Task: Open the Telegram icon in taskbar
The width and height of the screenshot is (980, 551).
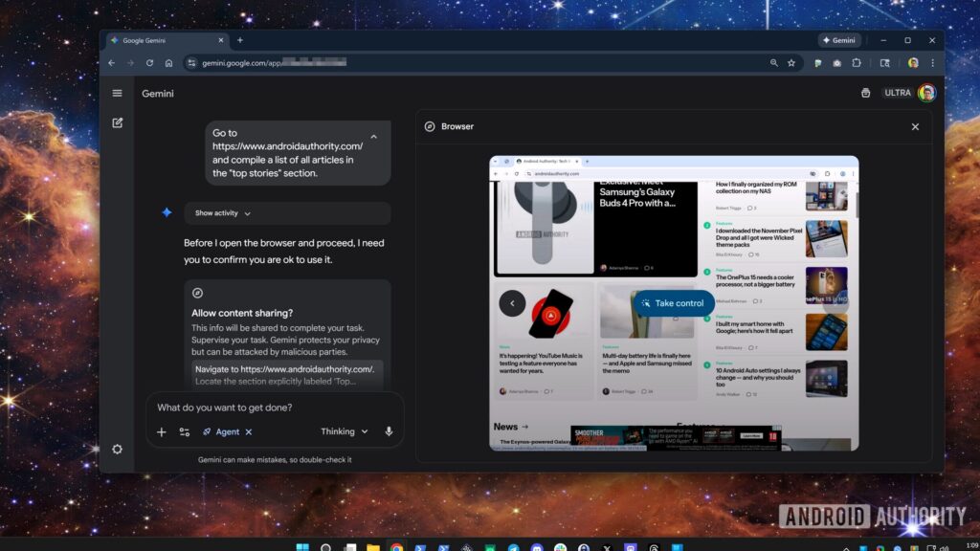Action: (514, 547)
